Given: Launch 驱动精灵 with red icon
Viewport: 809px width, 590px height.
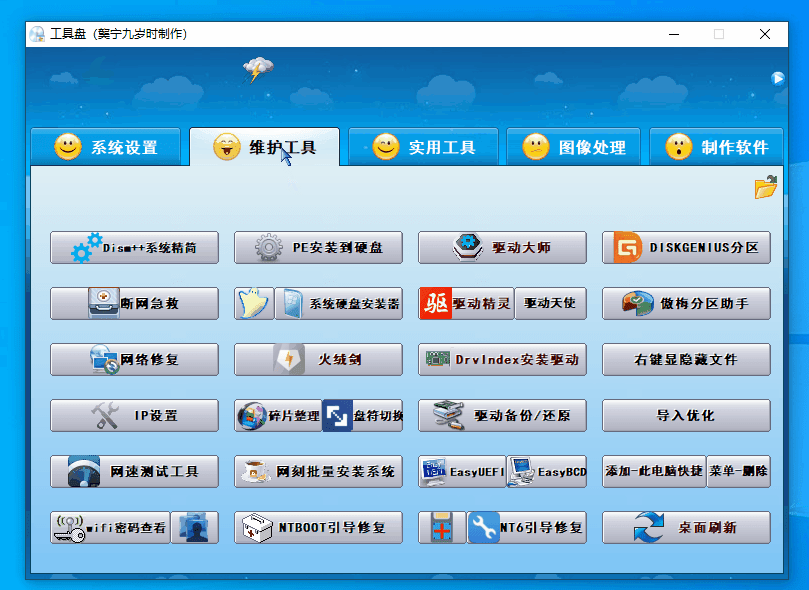Looking at the screenshot, I should click(x=466, y=304).
